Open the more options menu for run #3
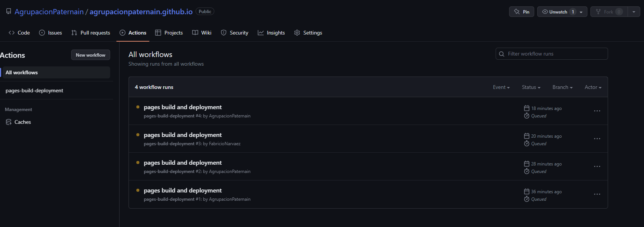The height and width of the screenshot is (227, 644). click(597, 139)
